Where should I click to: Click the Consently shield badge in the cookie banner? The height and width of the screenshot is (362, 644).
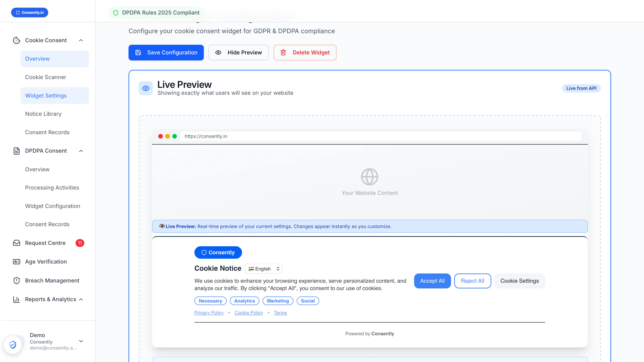pyautogui.click(x=218, y=252)
